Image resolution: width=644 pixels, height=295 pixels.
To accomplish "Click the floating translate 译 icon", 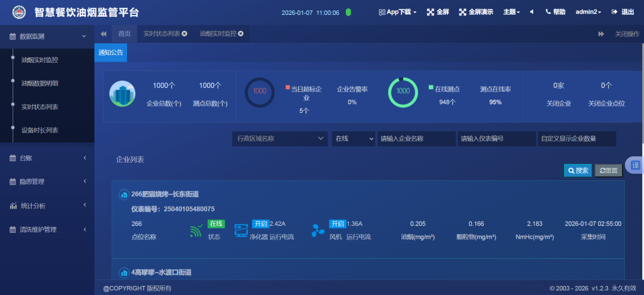I will coord(636,165).
